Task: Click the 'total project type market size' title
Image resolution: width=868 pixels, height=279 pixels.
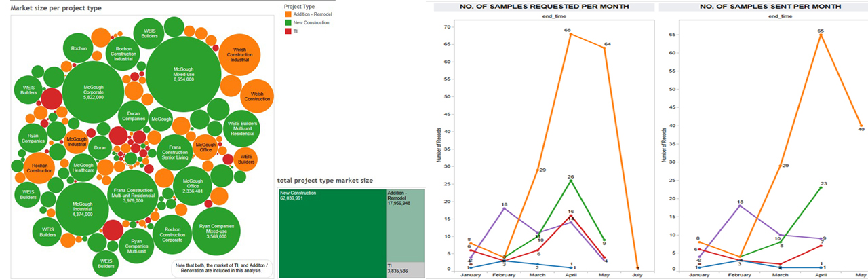Action: (x=325, y=181)
